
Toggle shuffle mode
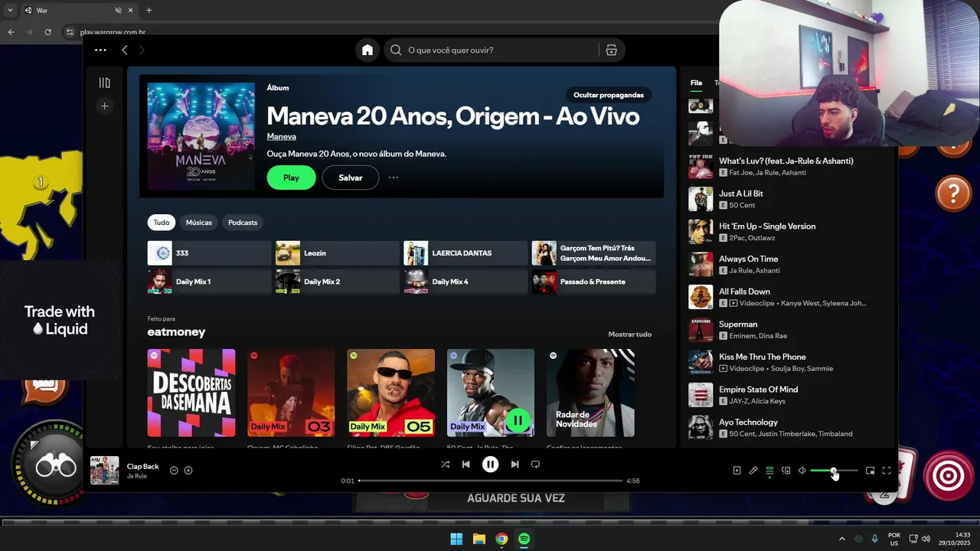[445, 464]
